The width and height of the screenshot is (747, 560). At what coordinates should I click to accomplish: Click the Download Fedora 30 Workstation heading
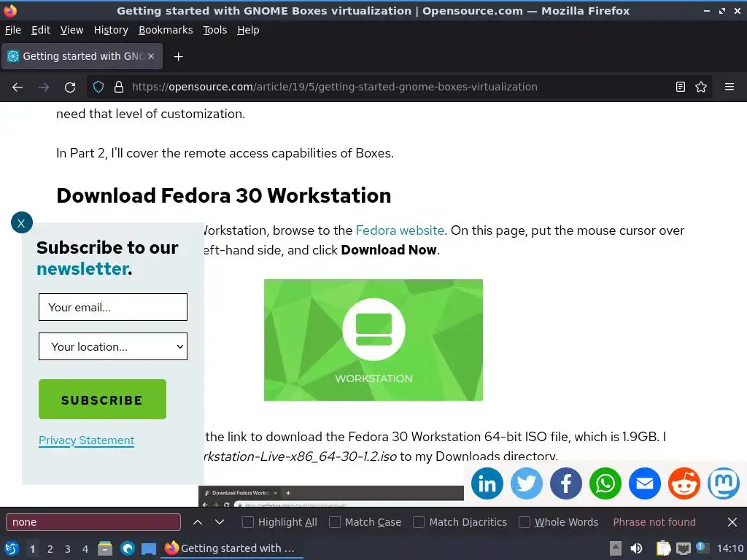[224, 195]
